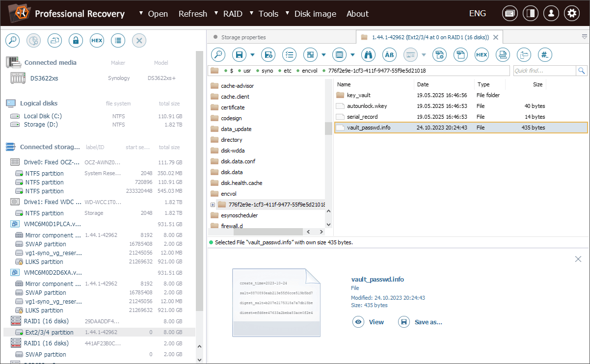Click the checklist define selection icon
590x364 pixels.
(x=290, y=54)
